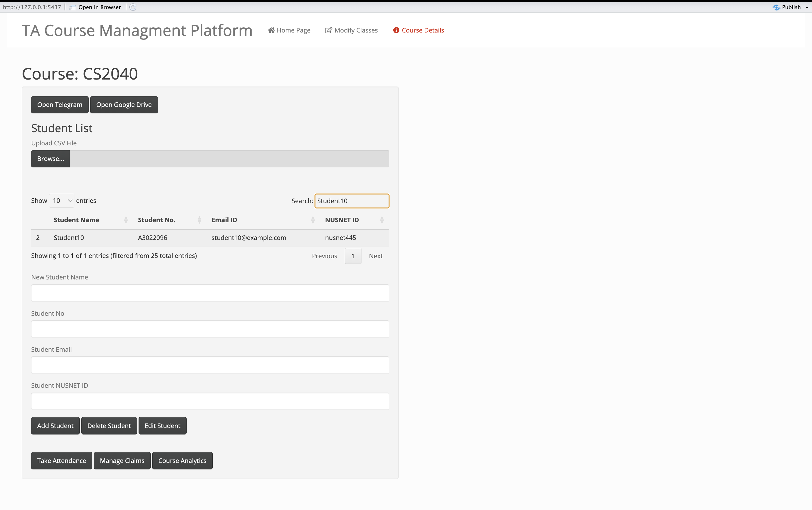Sort table by Email ID arrows
Image resolution: width=812 pixels, height=510 pixels.
(x=313, y=220)
